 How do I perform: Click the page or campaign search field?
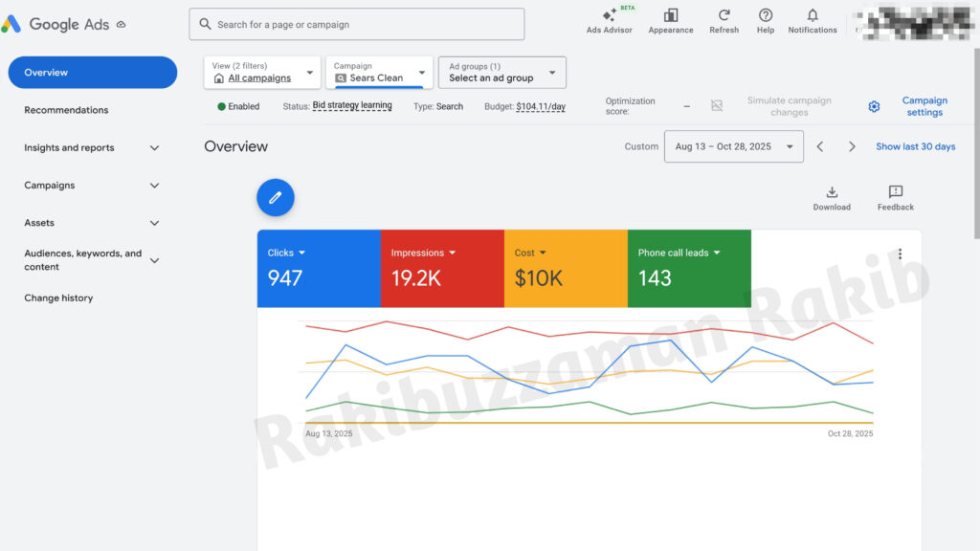tap(356, 24)
